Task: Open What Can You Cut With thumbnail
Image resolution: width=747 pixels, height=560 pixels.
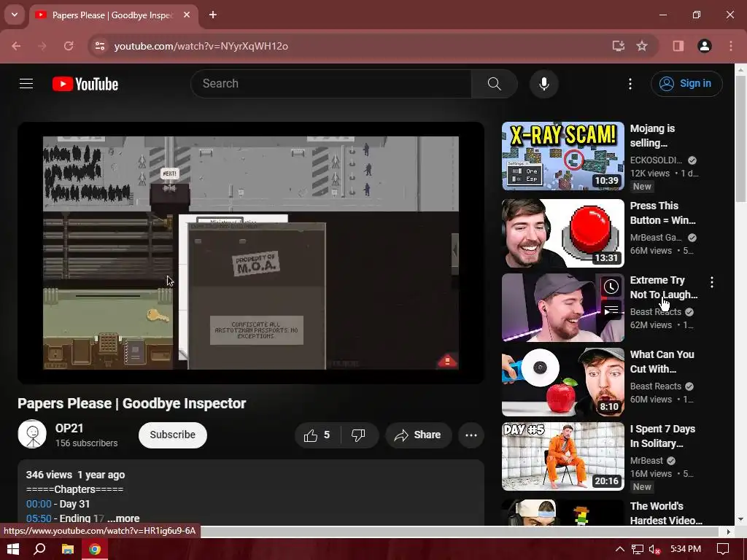Action: coord(562,382)
